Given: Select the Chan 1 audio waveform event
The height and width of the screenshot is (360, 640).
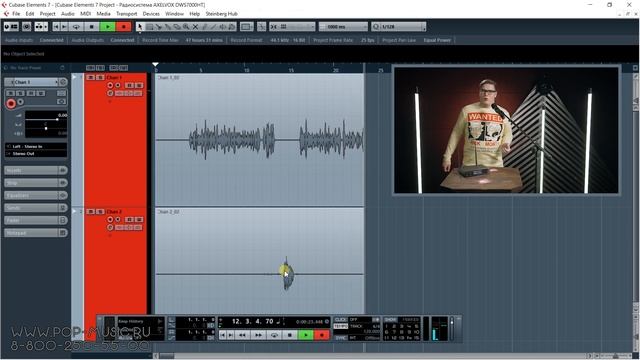Looking at the screenshot, I should point(260,140).
